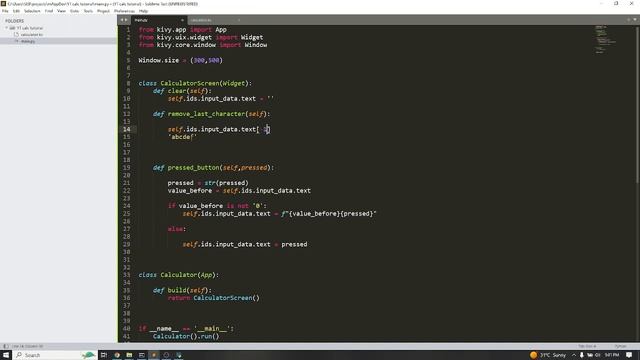Show hidden system tray icons
This screenshot has height=360, width=640.
[573, 355]
